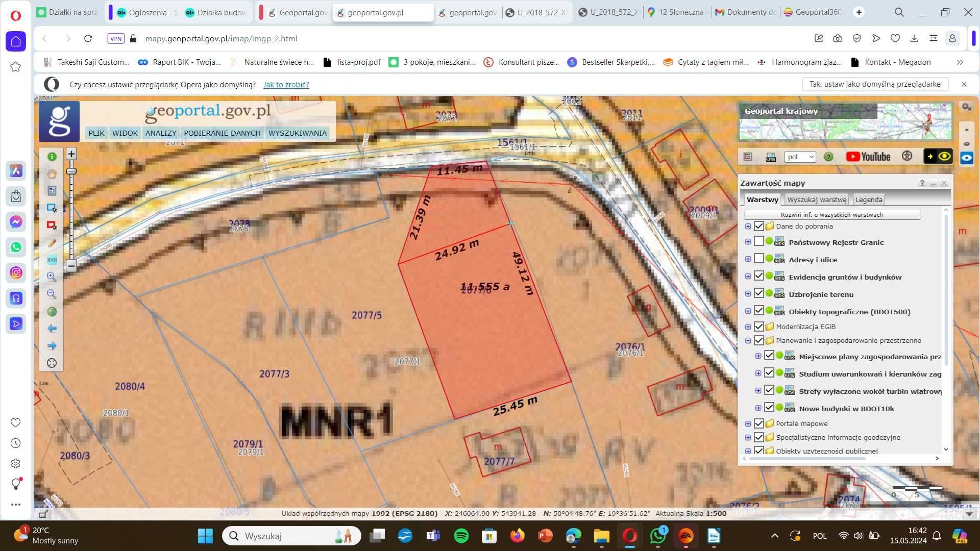Open the pol language dropdown
The height and width of the screenshot is (551, 980).
tap(800, 157)
